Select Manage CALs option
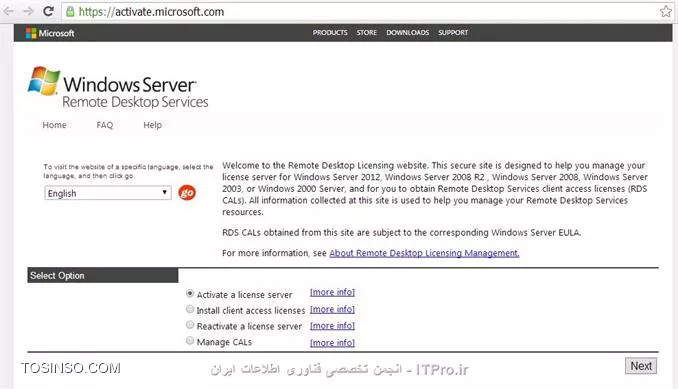Screen dimensions: 678x389 (x=190, y=341)
